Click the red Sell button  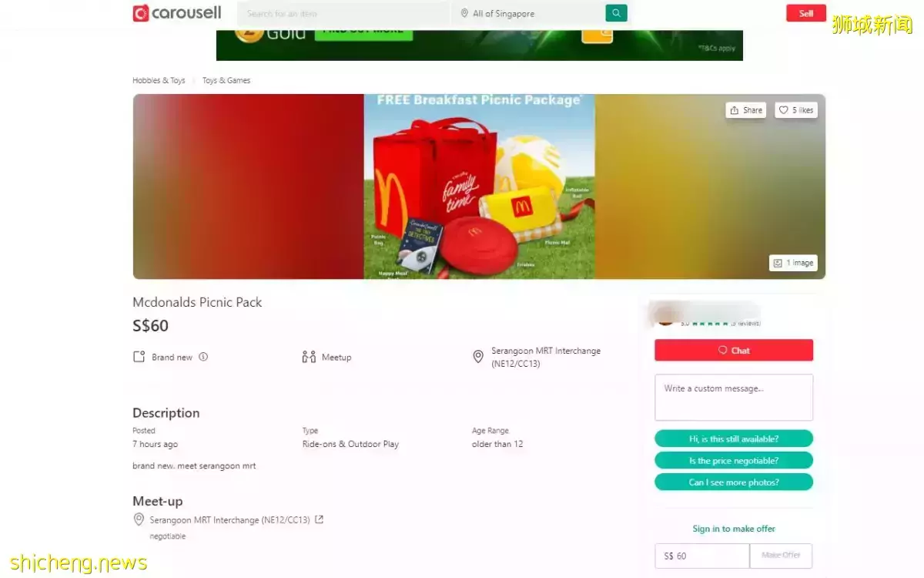pyautogui.click(x=805, y=13)
